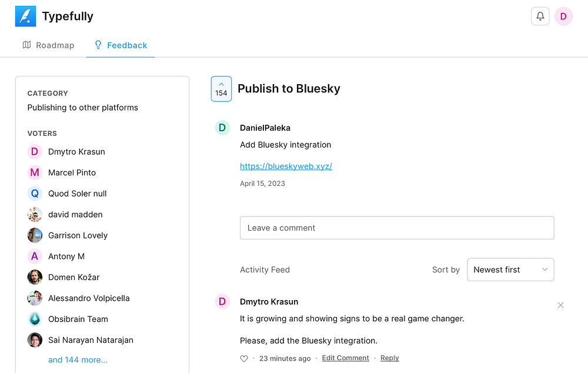The height and width of the screenshot is (373, 588).
Task: Focus the Leave a comment field
Action: (397, 228)
